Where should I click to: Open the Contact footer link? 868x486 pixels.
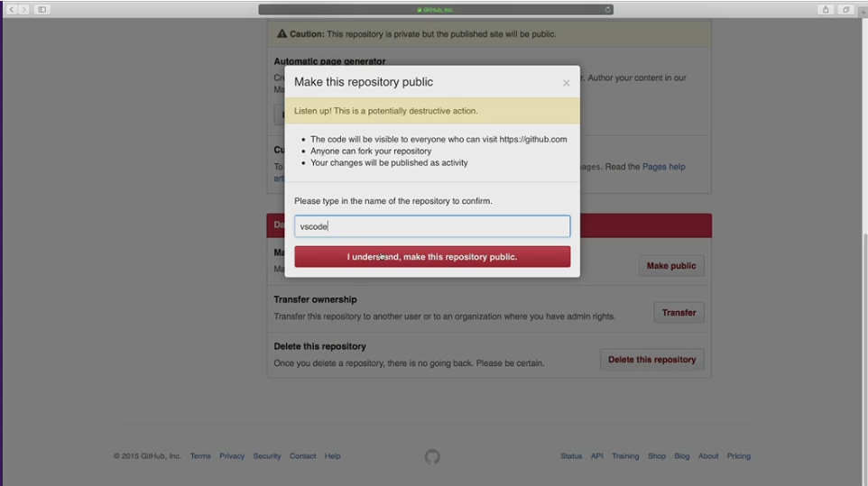point(303,456)
